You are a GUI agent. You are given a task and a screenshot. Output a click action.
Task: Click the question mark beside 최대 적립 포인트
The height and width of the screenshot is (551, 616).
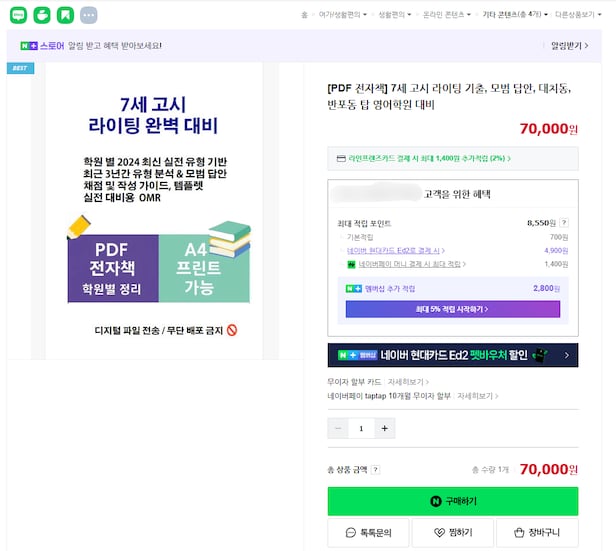coord(564,223)
